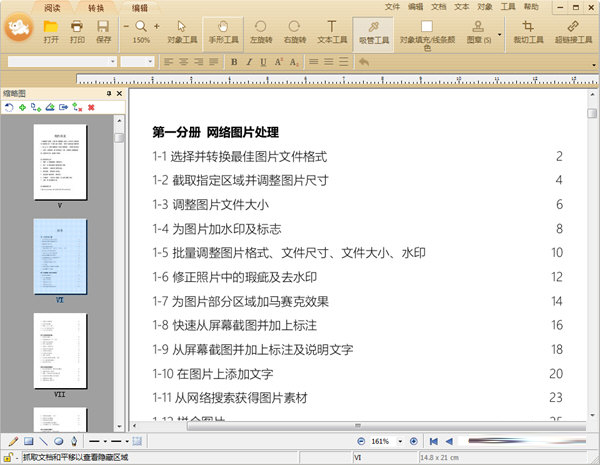This screenshot has width=600, height=465.
Task: Open the 超链接工具 hyperlink tool
Action: point(572,32)
